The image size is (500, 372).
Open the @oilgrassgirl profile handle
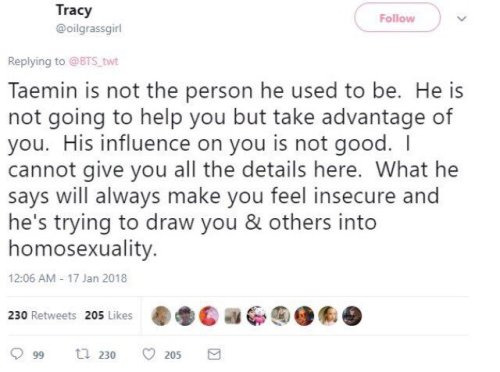[x=89, y=29]
